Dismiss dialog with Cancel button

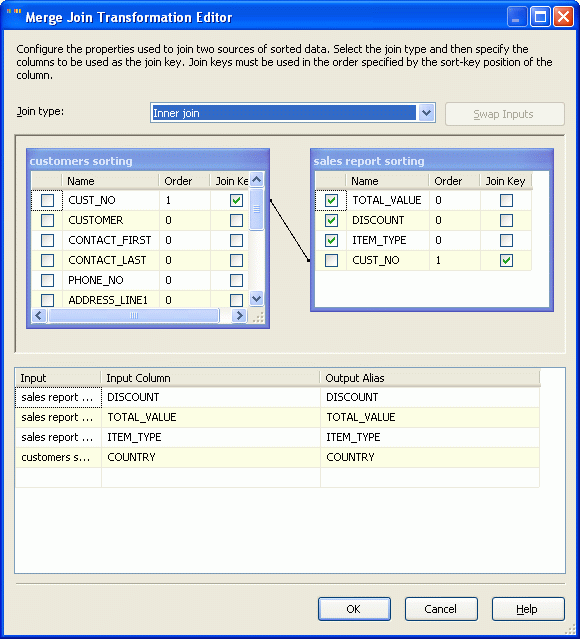[x=441, y=609]
